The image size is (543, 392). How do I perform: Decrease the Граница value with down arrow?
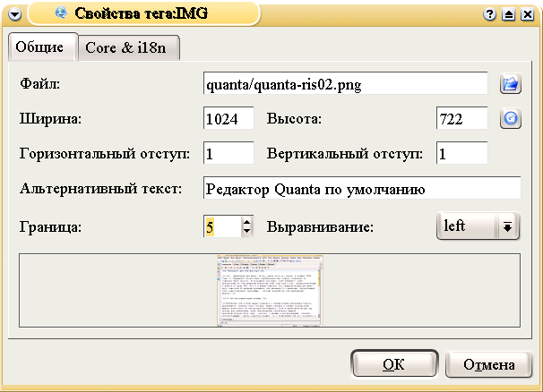click(247, 232)
